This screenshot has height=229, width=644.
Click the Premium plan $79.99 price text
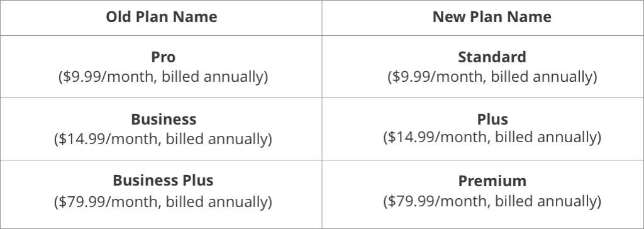(492, 201)
